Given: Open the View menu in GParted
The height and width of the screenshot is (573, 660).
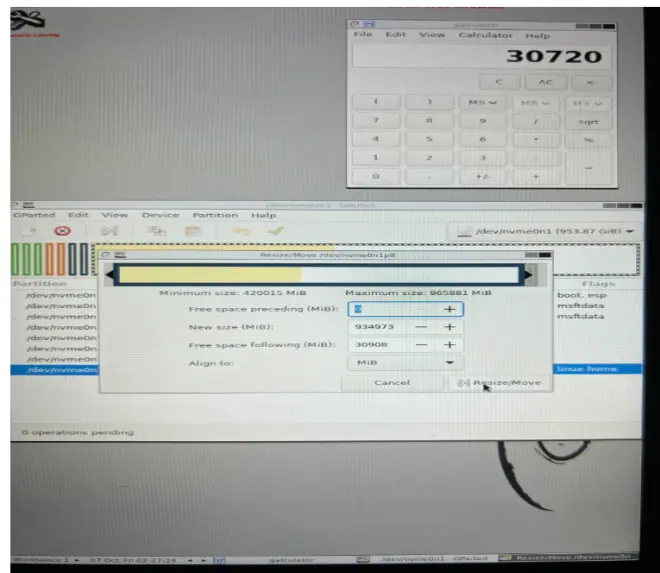Looking at the screenshot, I should [x=114, y=215].
